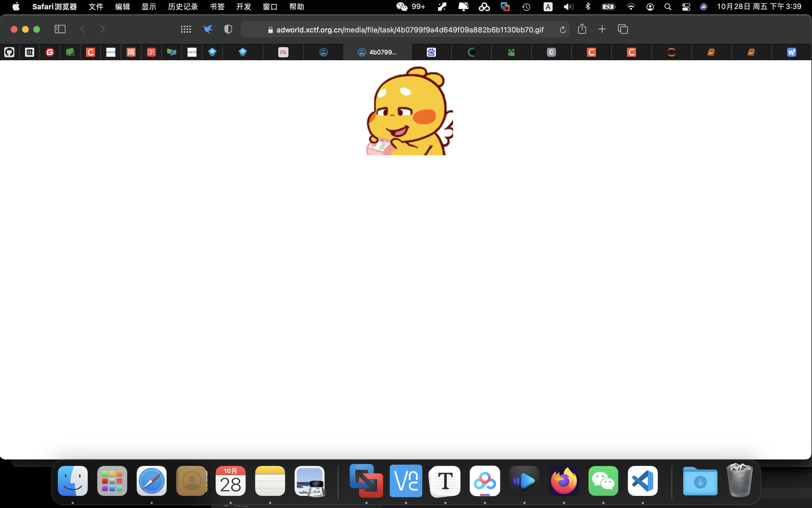Open Firefox from the Dock
Screen dimensions: 812x508
point(564,481)
